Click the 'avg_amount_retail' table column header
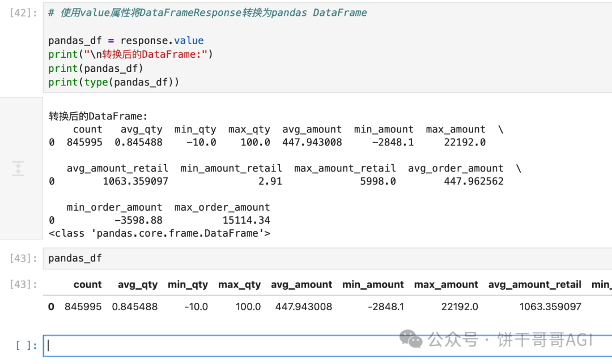Screen dimensions: 612x364 [535, 285]
